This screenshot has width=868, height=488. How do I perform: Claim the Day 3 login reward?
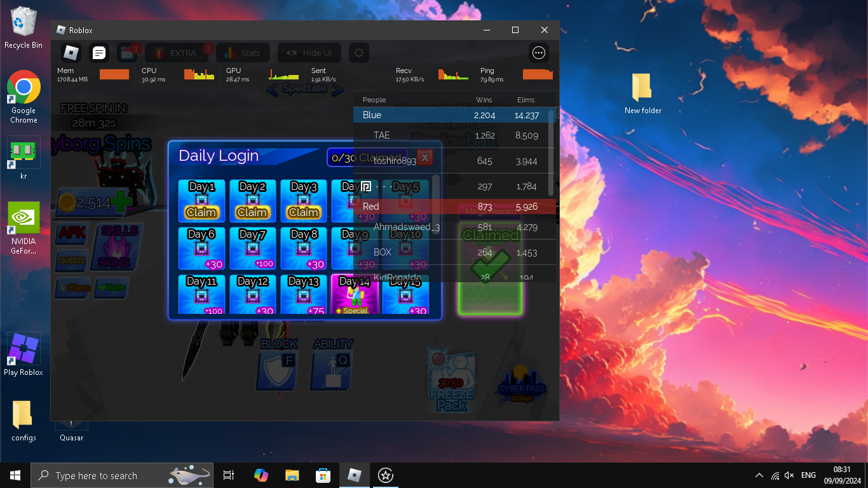pos(304,212)
